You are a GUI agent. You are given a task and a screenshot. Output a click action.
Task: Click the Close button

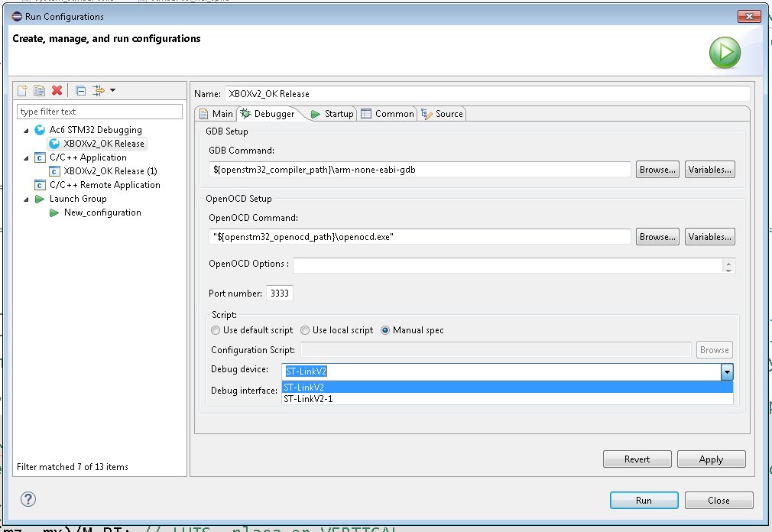[718, 501]
